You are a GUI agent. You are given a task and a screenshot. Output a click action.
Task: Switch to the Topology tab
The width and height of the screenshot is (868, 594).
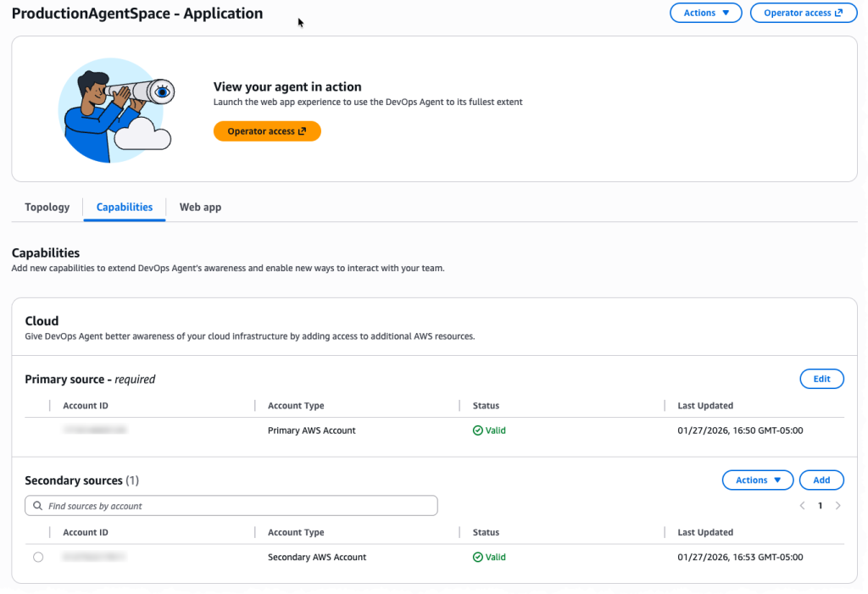(47, 207)
